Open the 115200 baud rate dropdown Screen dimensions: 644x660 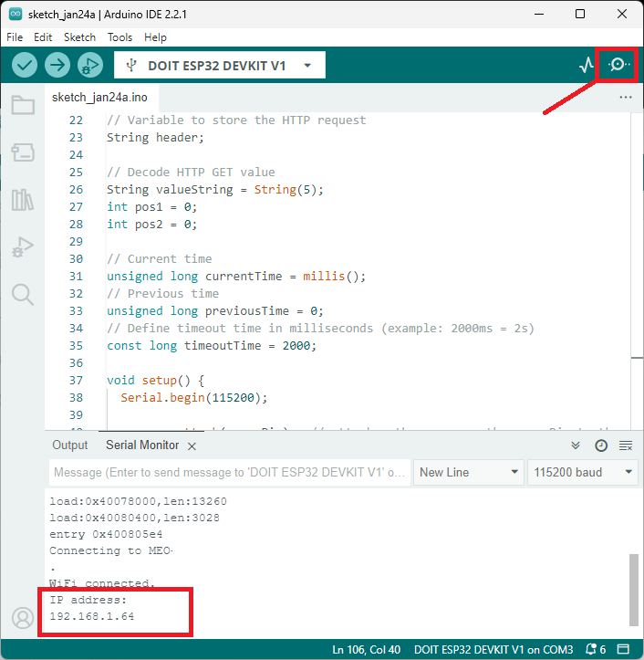[x=583, y=472]
